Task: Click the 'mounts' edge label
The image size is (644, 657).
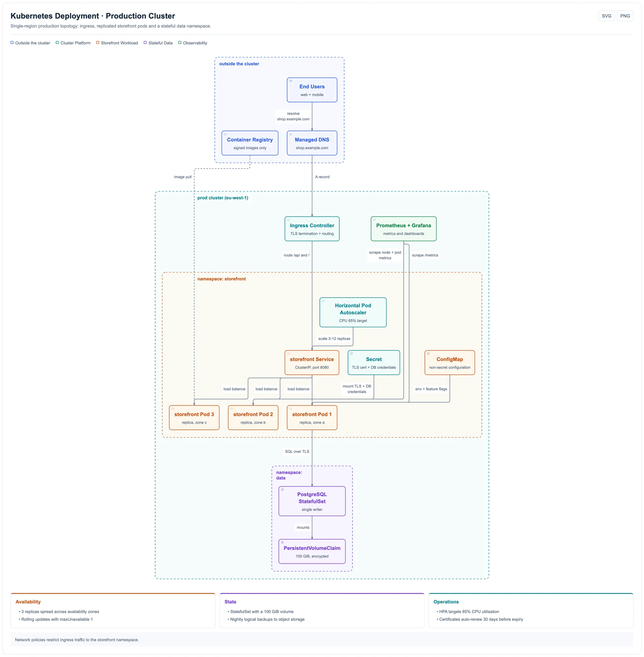Action: (x=303, y=528)
